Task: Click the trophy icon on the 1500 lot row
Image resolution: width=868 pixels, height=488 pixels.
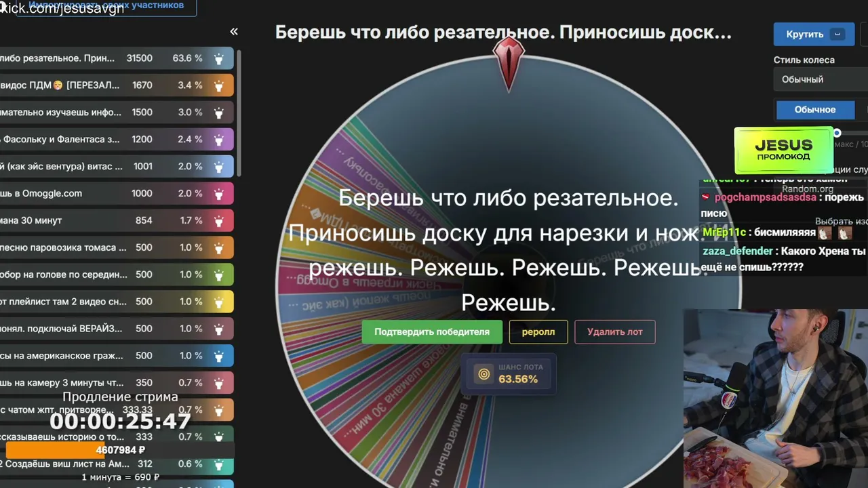Action: pos(219,113)
